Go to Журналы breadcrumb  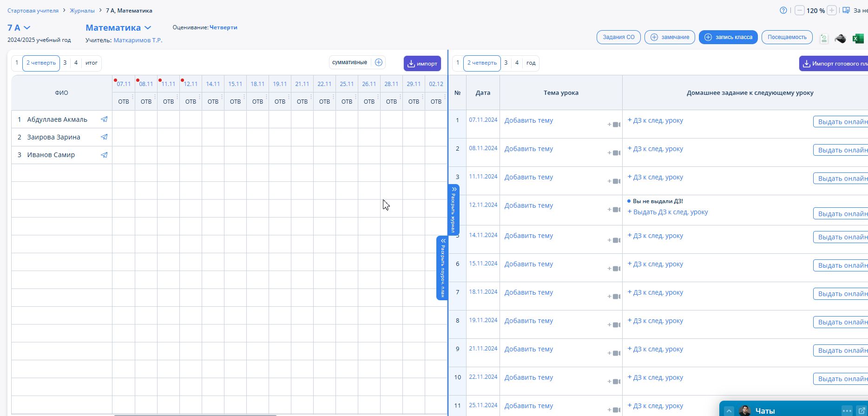pyautogui.click(x=82, y=10)
